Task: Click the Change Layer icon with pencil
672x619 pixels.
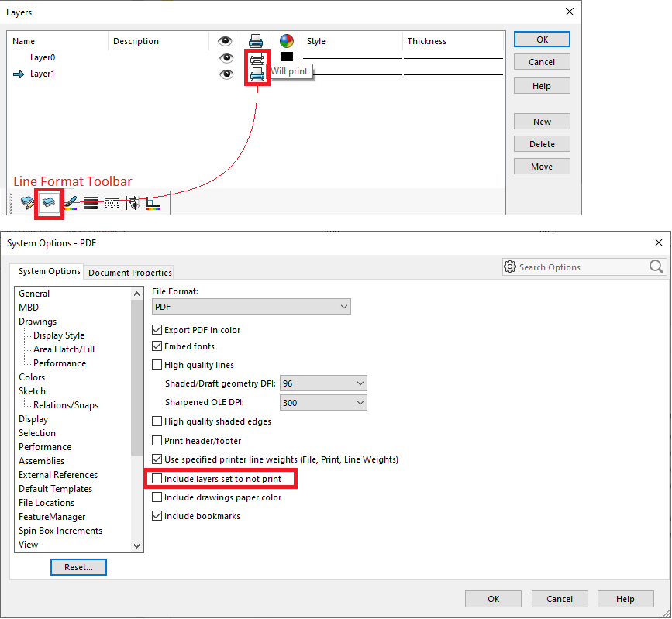Action: pos(28,203)
